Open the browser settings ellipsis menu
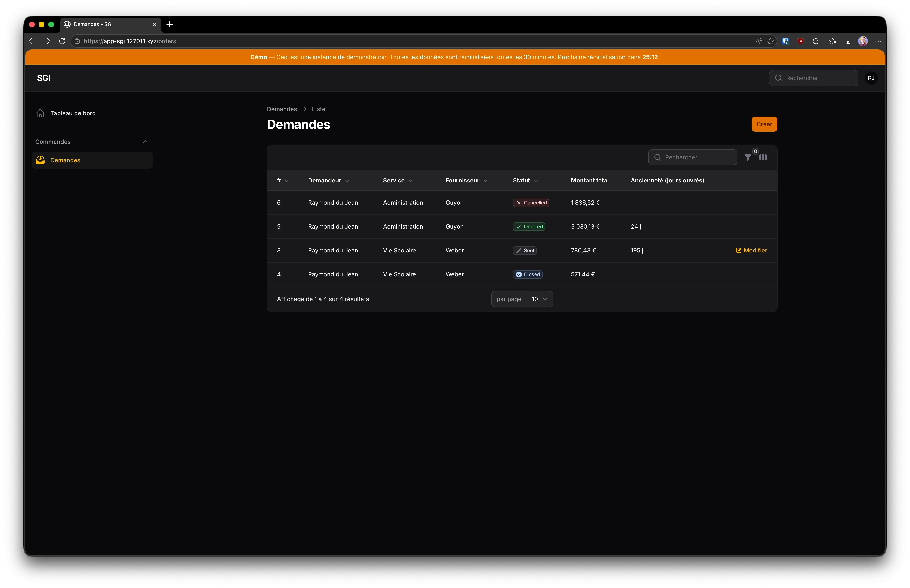The width and height of the screenshot is (910, 588). 878,41
